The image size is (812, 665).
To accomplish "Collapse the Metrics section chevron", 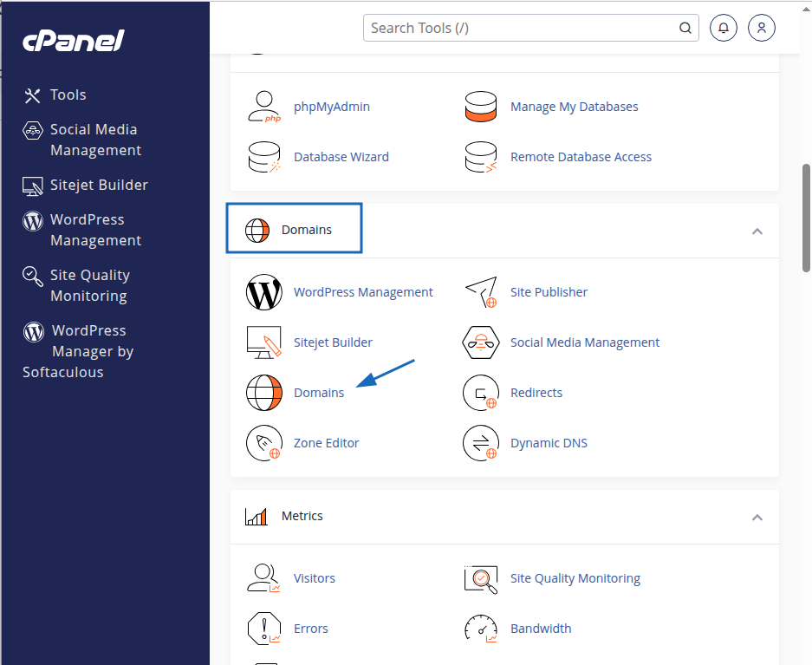I will (x=757, y=518).
